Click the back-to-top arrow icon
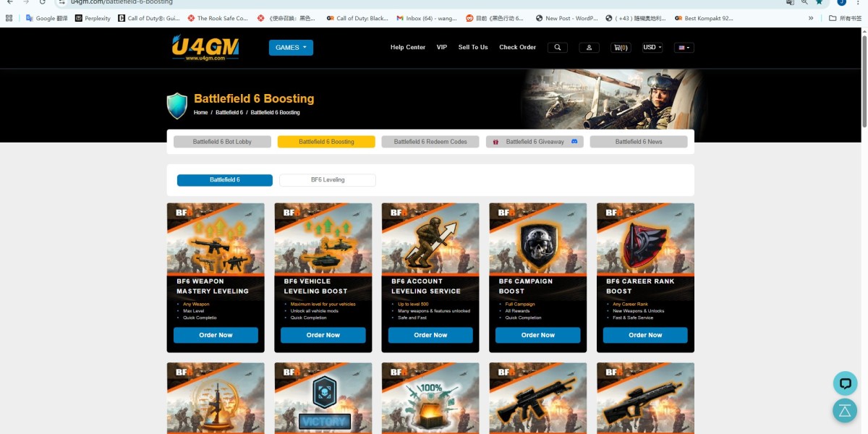868x434 pixels. (x=845, y=410)
